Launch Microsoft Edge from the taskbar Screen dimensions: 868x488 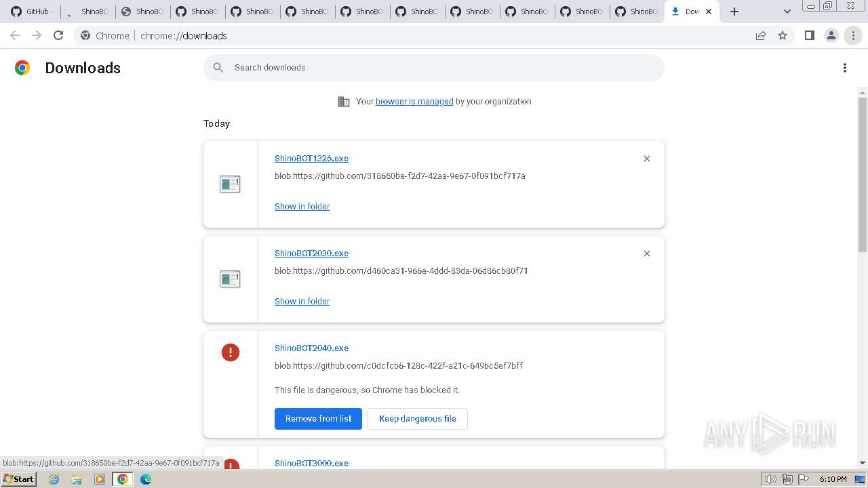[x=145, y=479]
